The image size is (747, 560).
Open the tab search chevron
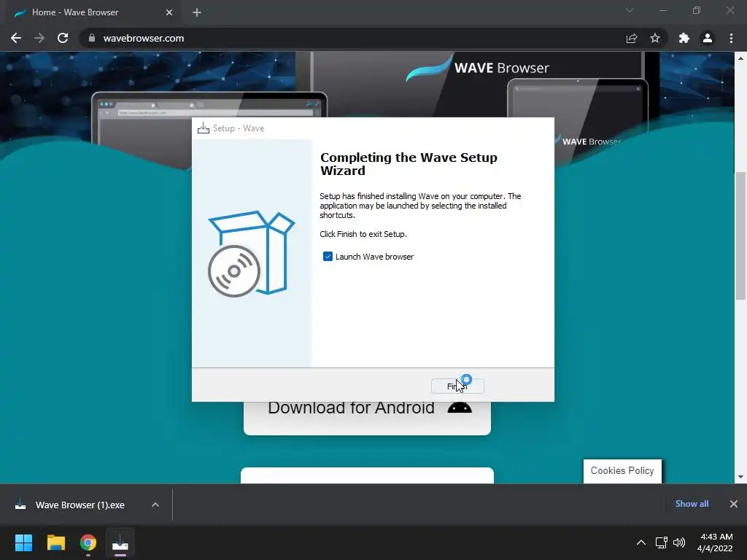(x=630, y=10)
